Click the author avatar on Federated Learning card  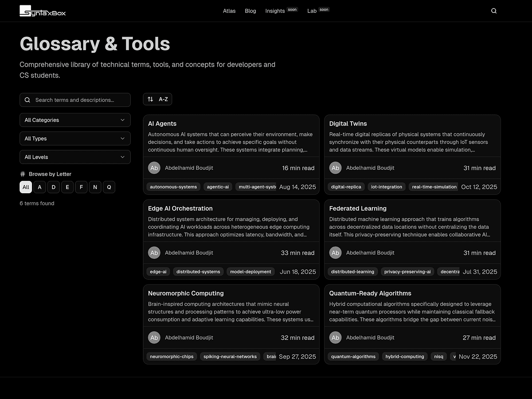pyautogui.click(x=335, y=253)
